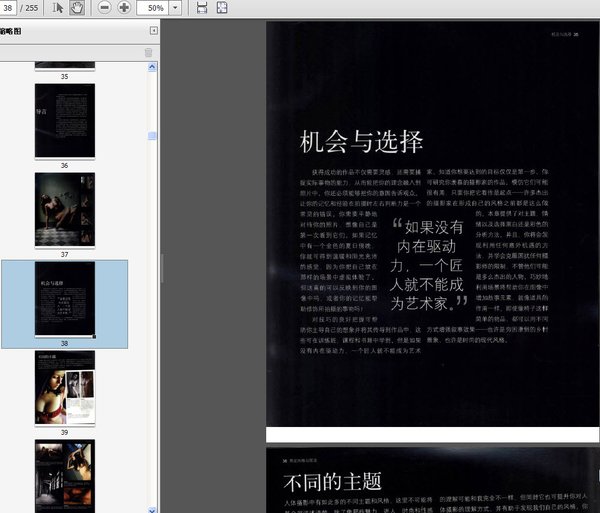Delete page with the trash icon
The image size is (600, 513).
click(x=149, y=52)
